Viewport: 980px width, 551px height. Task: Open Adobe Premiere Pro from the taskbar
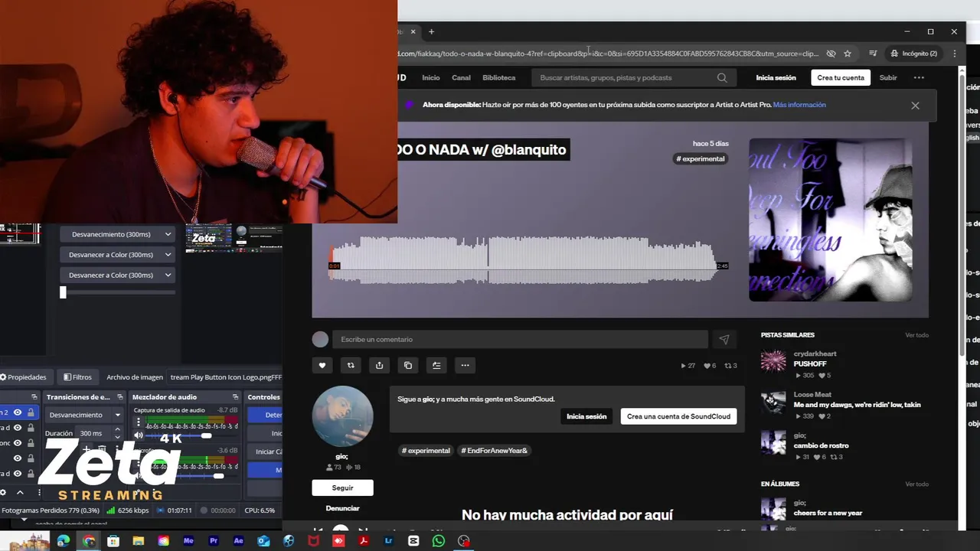[x=214, y=541]
